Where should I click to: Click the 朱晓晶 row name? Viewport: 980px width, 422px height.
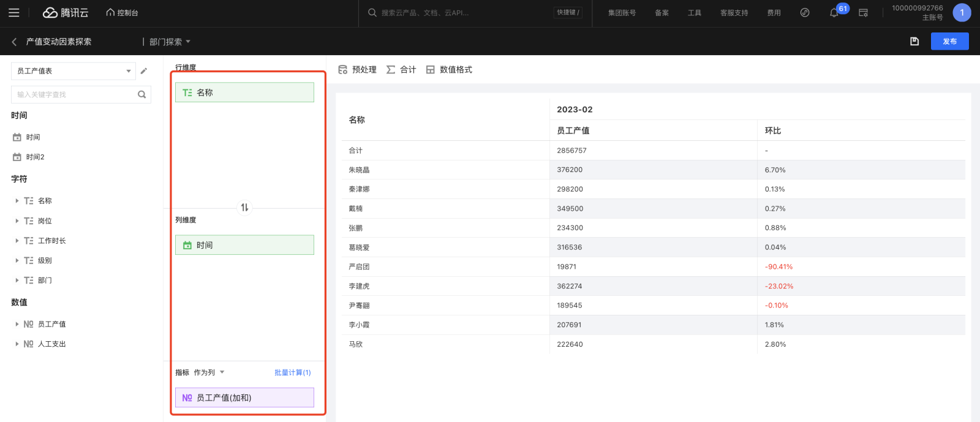[359, 170]
